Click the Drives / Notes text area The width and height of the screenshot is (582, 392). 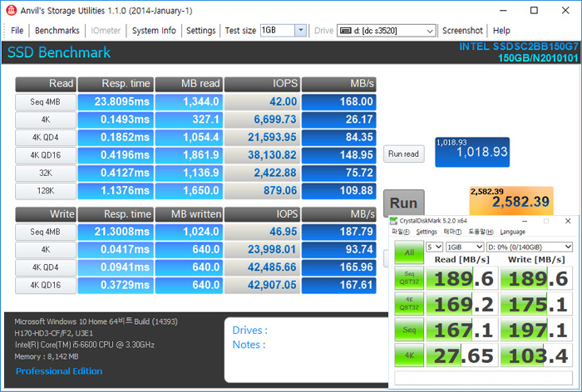tap(306, 350)
